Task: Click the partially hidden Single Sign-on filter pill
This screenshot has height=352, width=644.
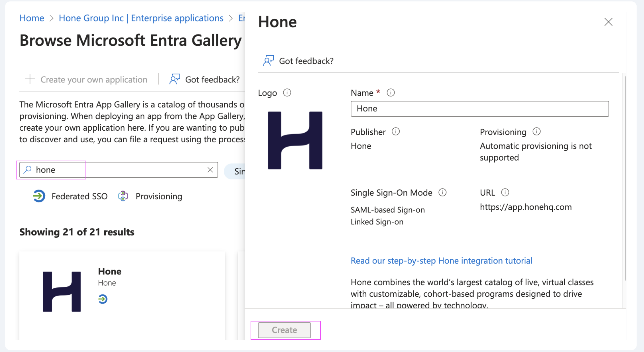Action: point(235,171)
